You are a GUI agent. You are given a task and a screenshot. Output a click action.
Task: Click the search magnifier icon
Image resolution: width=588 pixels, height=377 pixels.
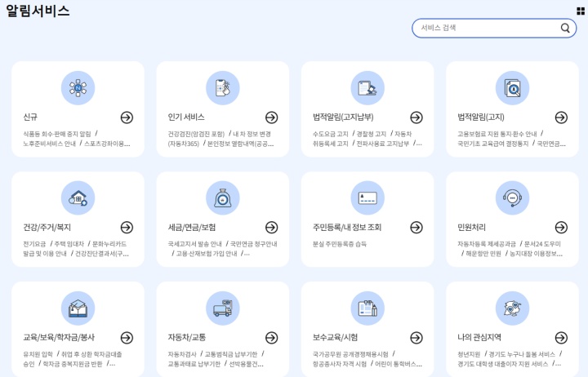point(565,28)
